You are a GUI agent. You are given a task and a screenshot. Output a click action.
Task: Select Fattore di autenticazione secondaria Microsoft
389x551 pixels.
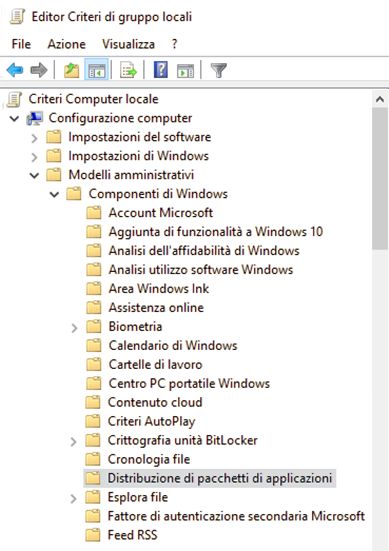tap(236, 517)
